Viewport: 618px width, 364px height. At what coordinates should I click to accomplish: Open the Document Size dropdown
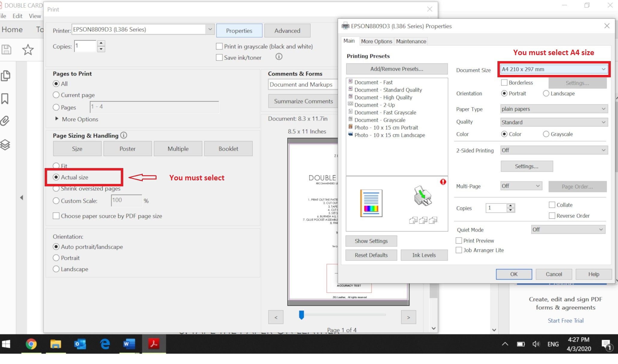(x=554, y=69)
